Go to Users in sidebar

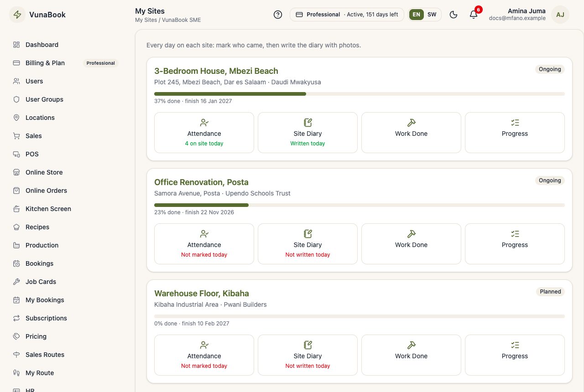pyautogui.click(x=66, y=81)
